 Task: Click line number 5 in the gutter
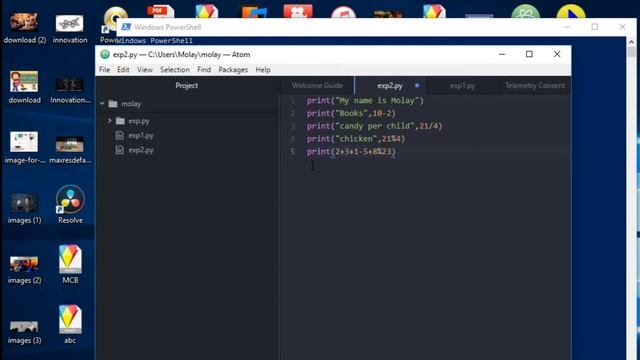[x=292, y=151]
